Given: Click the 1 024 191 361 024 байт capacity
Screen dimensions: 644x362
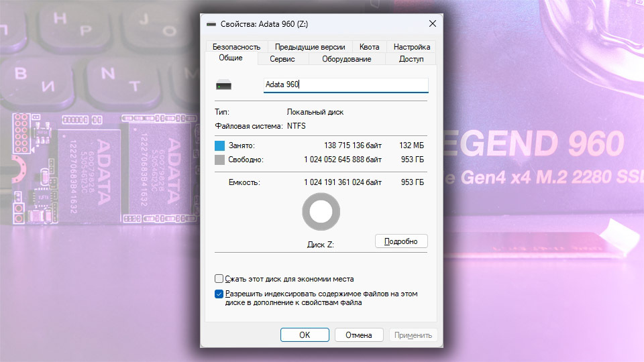Looking at the screenshot, I should pos(343,182).
